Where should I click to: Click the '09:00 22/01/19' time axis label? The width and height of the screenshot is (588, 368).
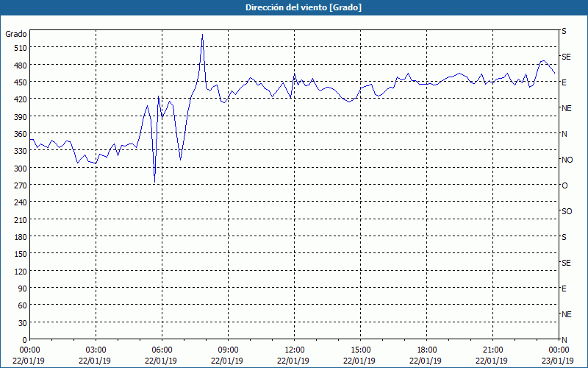(228, 355)
